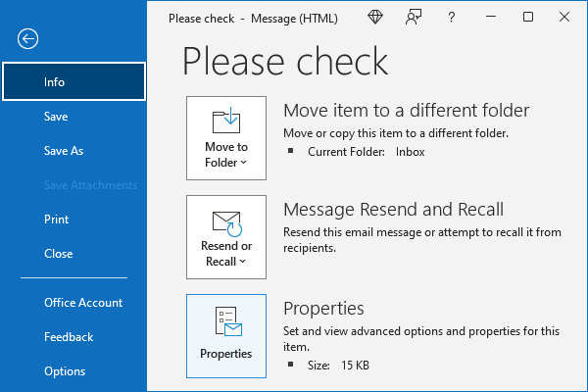Screen dimensions: 588x392
Task: Open the Coming Soon feedback person icon
Action: (414, 17)
